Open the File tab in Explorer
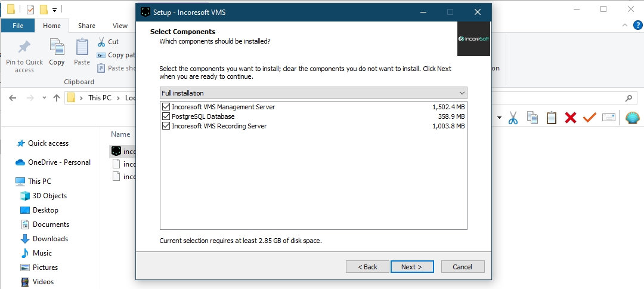Viewport: 644px width, 289px height. (18, 26)
